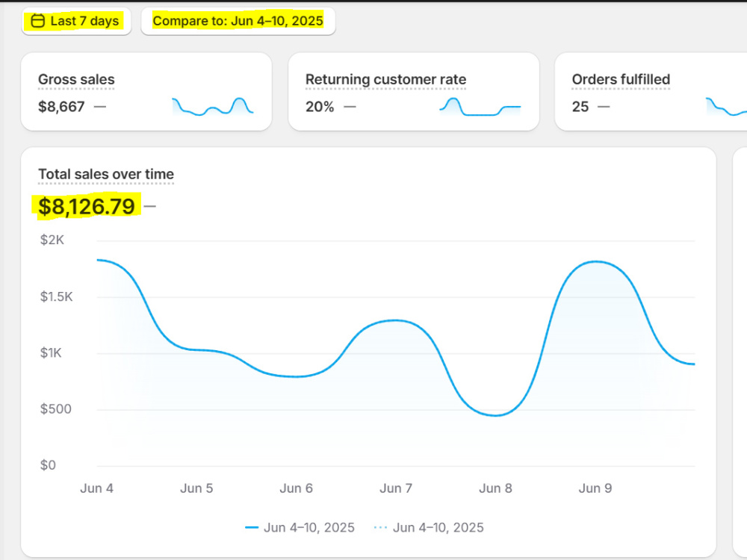Toggle the solid-line Jun 4–10, 2025 legend series
Screen dimensions: 747x560
(x=300, y=528)
